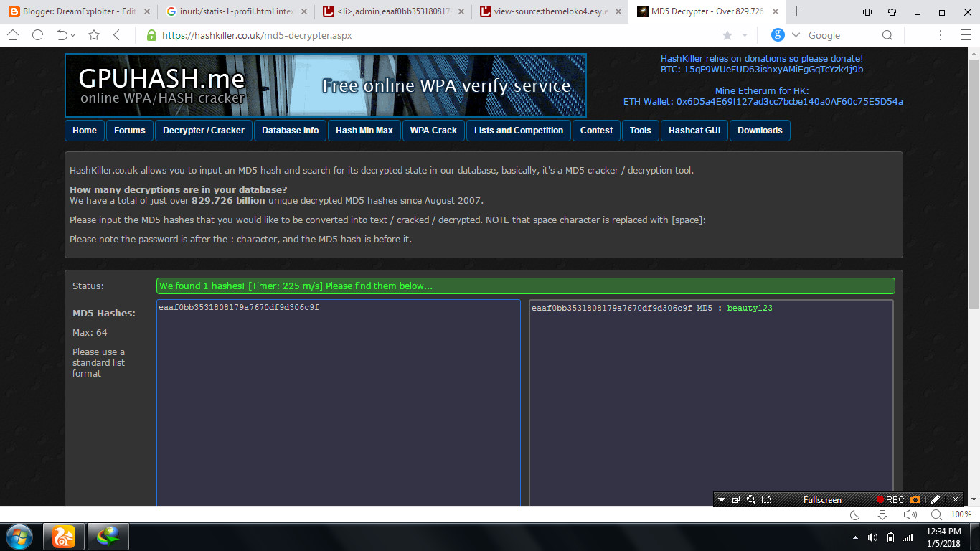Click the recorder toolbar dropdown arrow

coord(722,499)
